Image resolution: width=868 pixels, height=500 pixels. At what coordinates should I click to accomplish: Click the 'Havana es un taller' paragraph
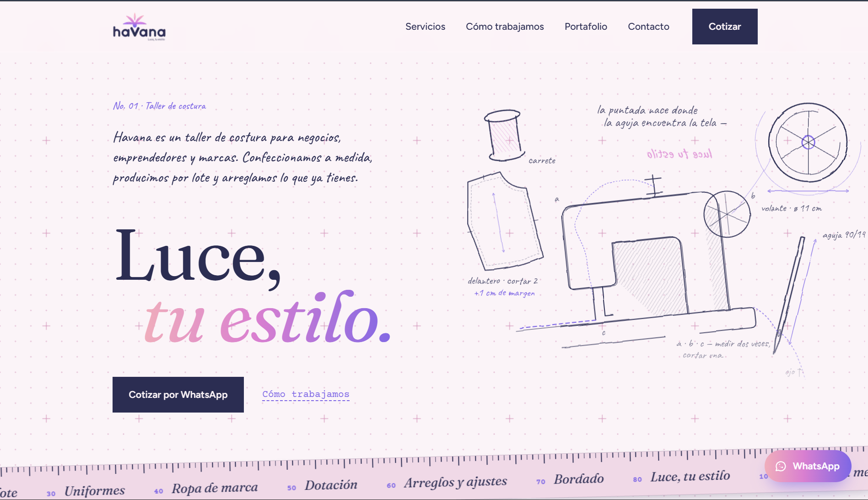click(x=243, y=157)
